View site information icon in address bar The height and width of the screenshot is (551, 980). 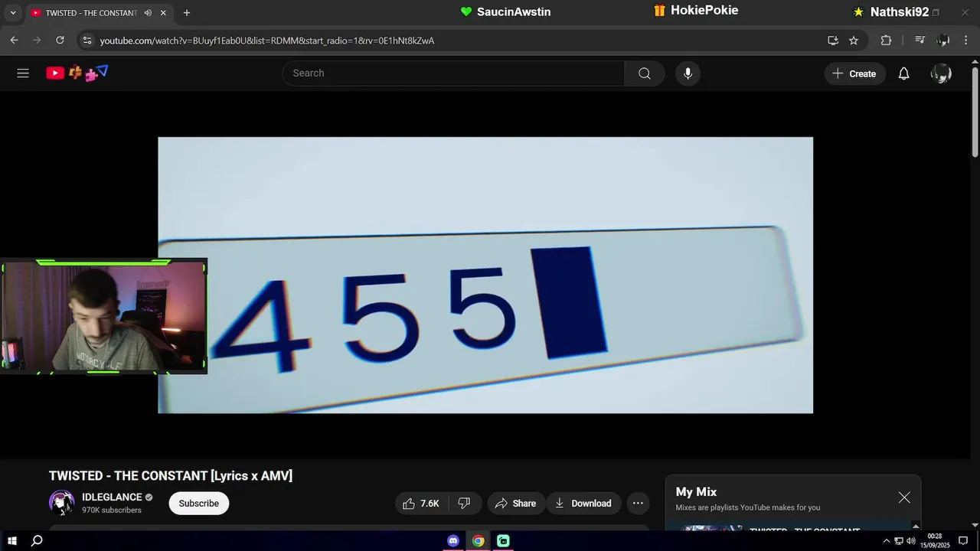[87, 41]
